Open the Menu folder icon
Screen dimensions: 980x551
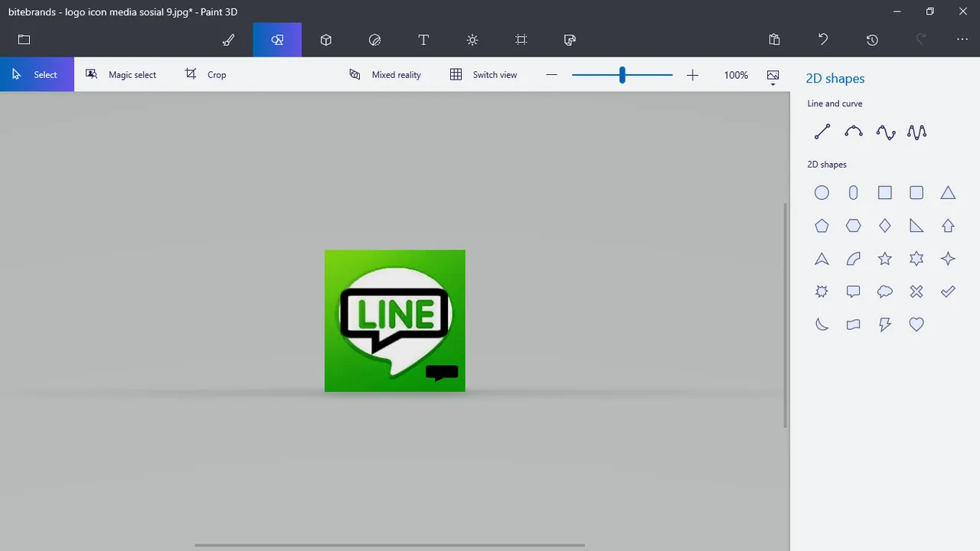(x=24, y=40)
